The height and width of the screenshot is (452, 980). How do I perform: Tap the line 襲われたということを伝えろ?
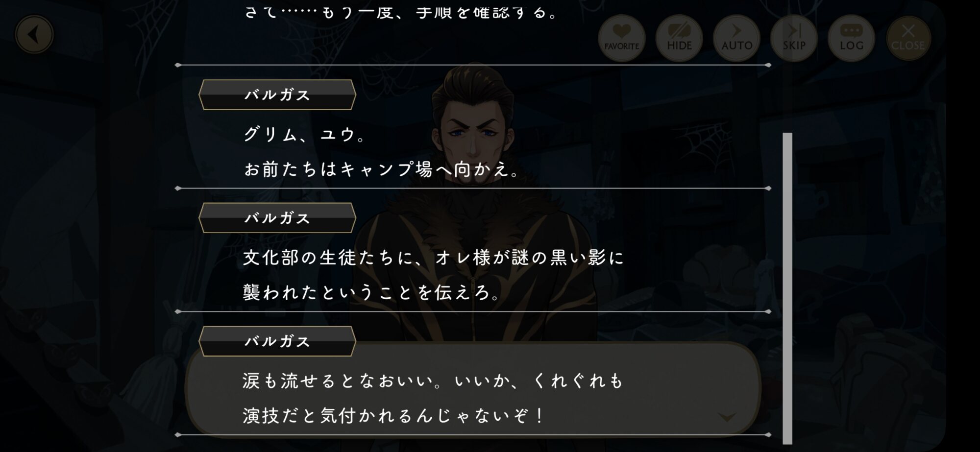[371, 293]
